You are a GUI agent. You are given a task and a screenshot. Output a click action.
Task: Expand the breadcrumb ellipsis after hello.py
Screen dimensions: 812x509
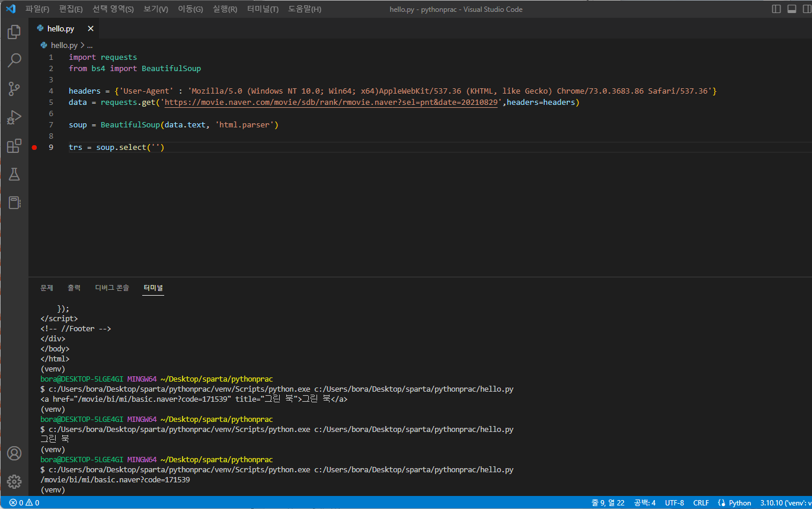89,45
